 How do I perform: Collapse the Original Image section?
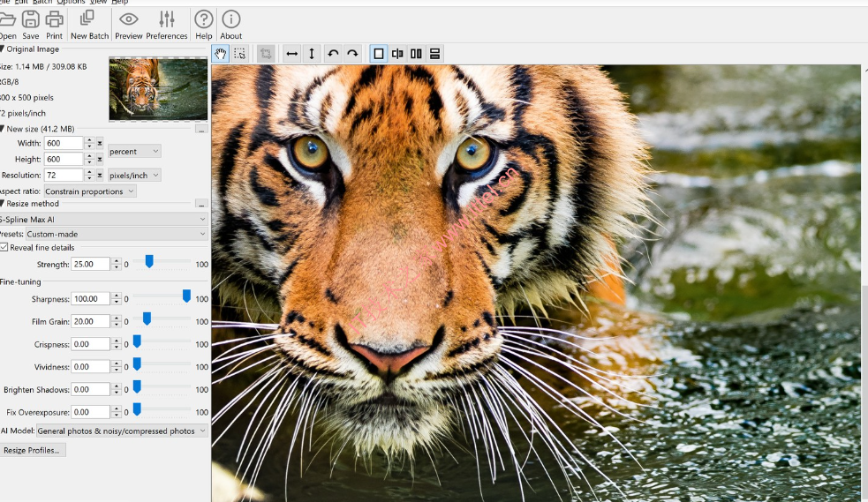coord(3,49)
